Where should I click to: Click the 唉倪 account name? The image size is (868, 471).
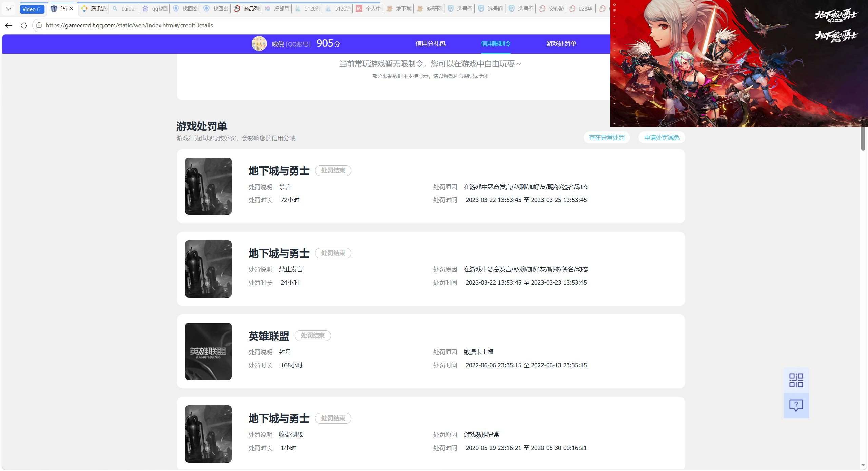click(x=278, y=44)
